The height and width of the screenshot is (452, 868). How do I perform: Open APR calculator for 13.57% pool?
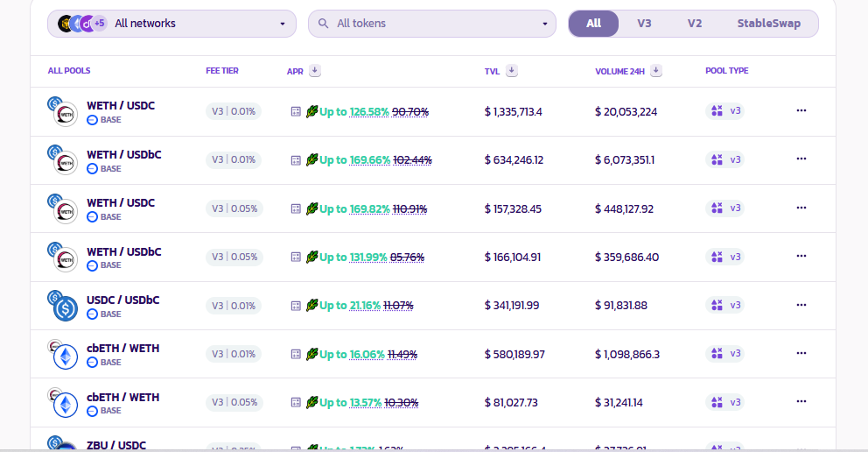pos(296,403)
